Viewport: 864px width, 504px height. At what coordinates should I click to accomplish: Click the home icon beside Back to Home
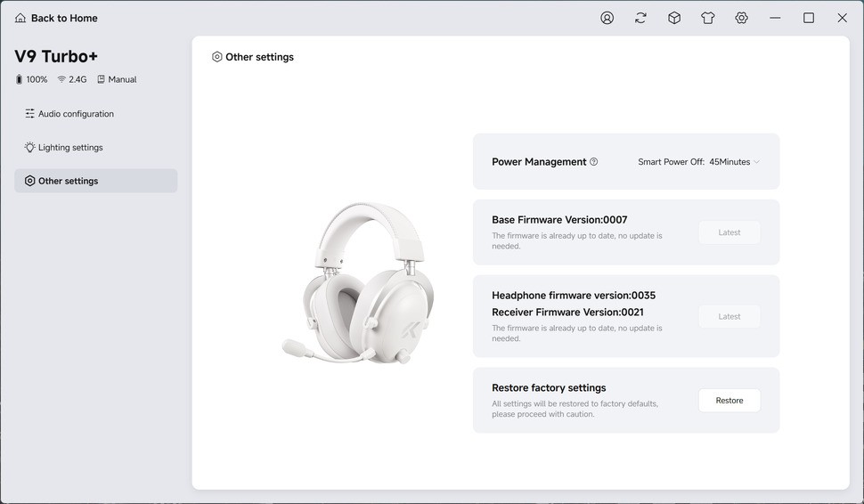pos(20,18)
